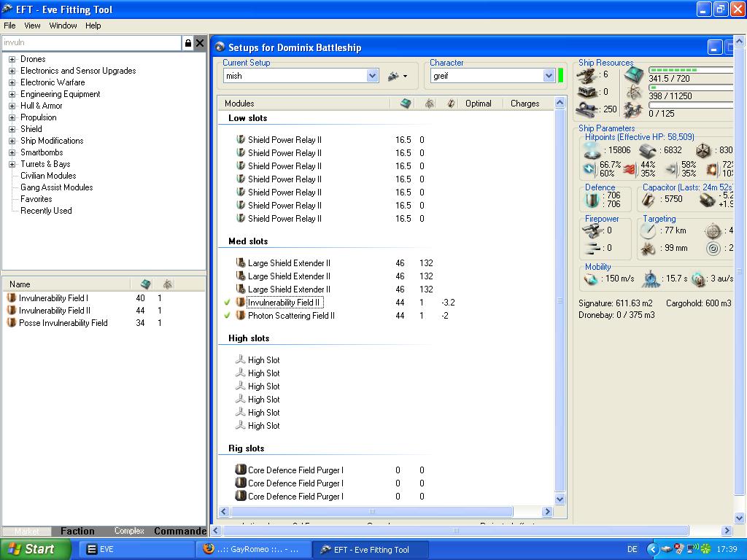
Task: Click the armor hitpoints icon showing 6832
Action: coord(648,150)
